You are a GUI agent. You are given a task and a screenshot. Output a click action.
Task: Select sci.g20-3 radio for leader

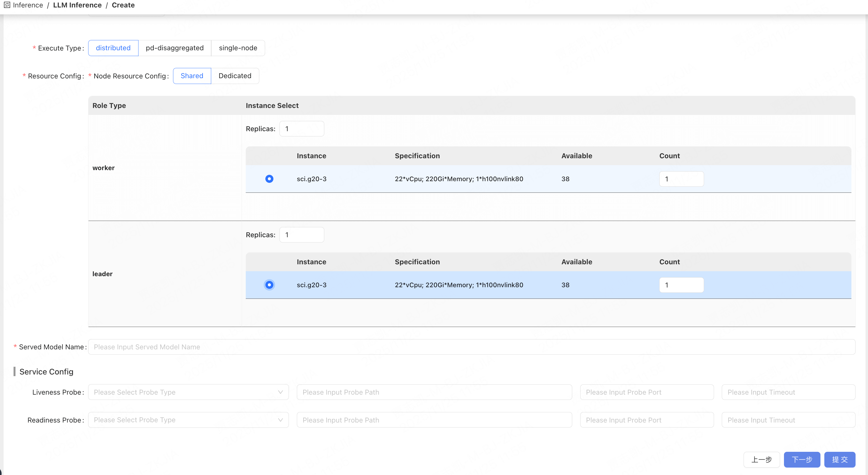coord(269,285)
